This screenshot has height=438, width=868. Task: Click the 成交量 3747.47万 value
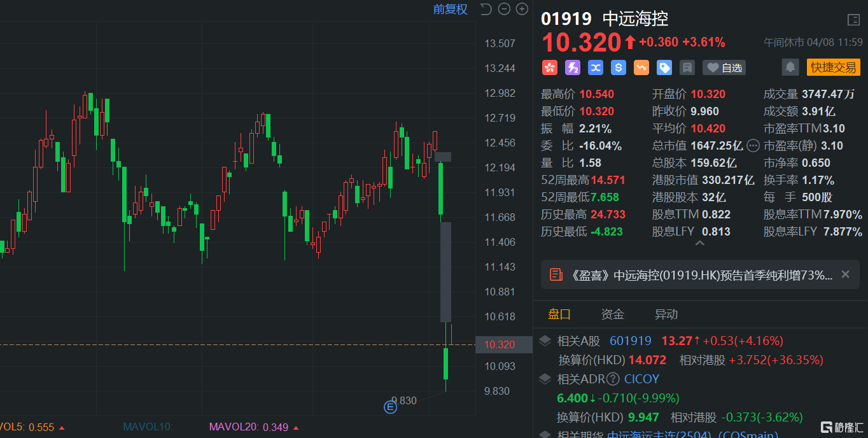[828, 94]
